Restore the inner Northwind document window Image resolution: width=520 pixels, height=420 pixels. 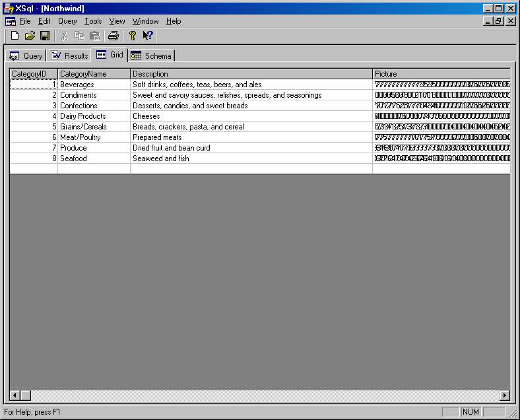498,21
